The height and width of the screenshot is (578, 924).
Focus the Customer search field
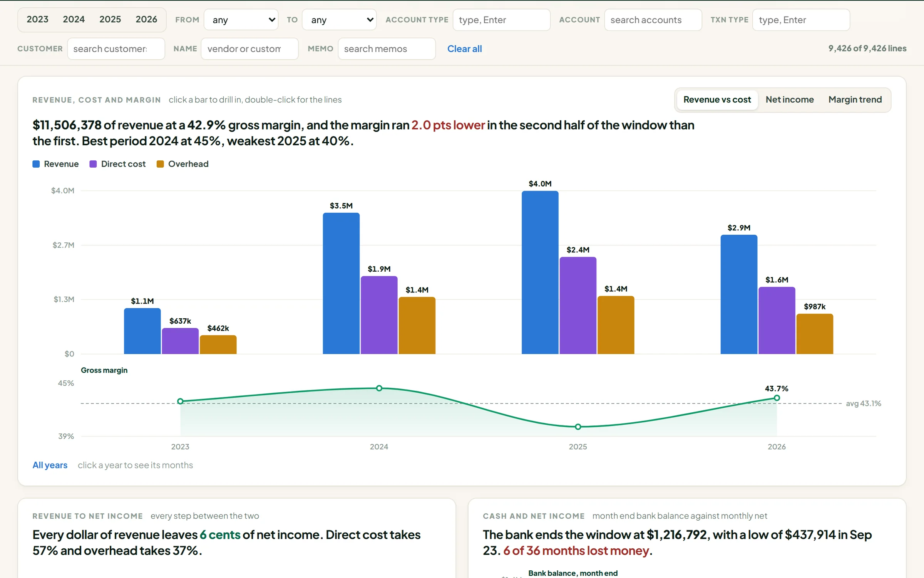pyautogui.click(x=116, y=49)
